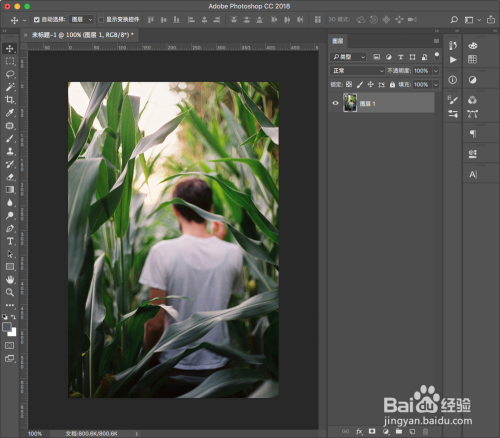Add a layer style via fx button
Screen dimensions: 500x438
pyautogui.click(x=359, y=431)
